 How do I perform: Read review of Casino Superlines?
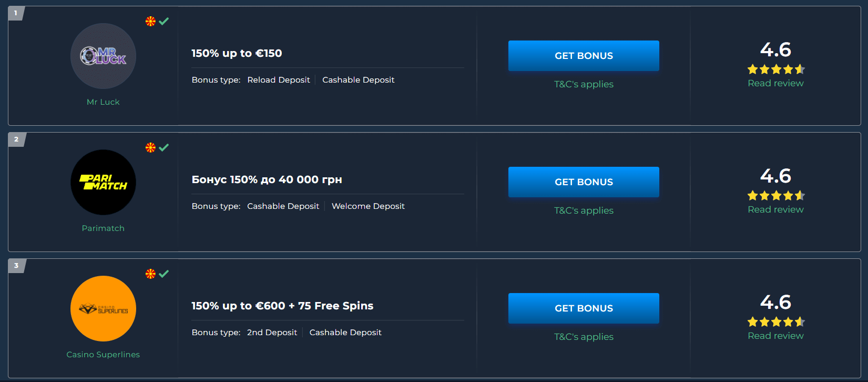pos(775,336)
